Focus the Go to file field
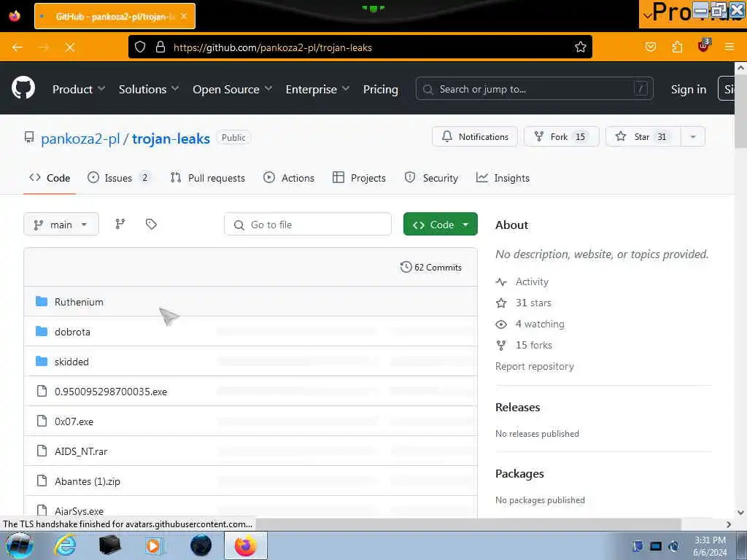 tap(308, 225)
